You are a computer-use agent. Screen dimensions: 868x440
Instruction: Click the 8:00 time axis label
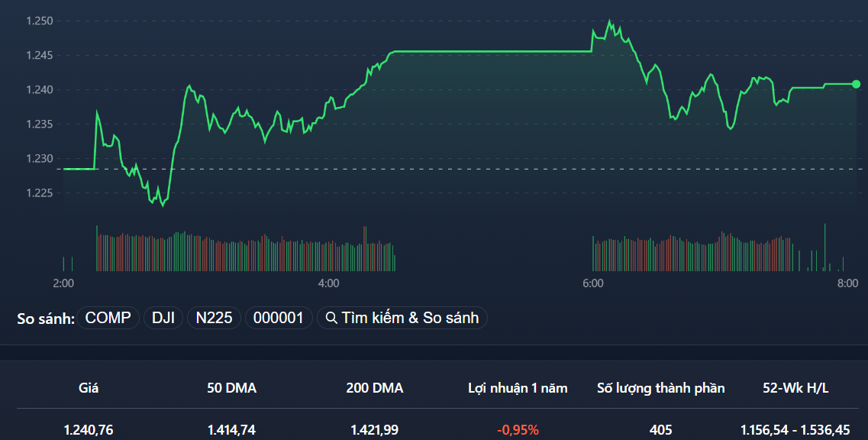[847, 283]
